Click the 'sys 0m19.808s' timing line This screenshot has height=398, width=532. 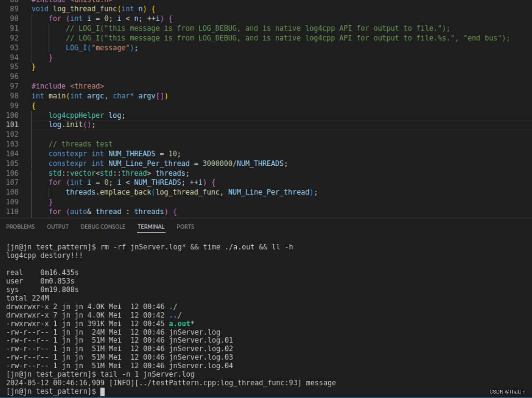(x=42, y=290)
